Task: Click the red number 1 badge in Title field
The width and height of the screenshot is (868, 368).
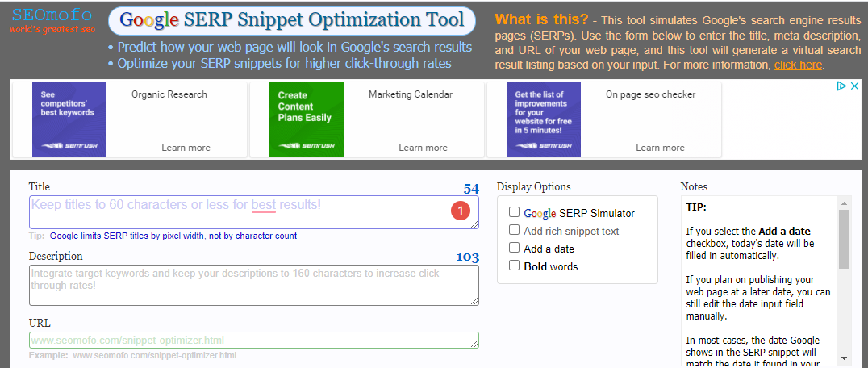Action: (460, 211)
